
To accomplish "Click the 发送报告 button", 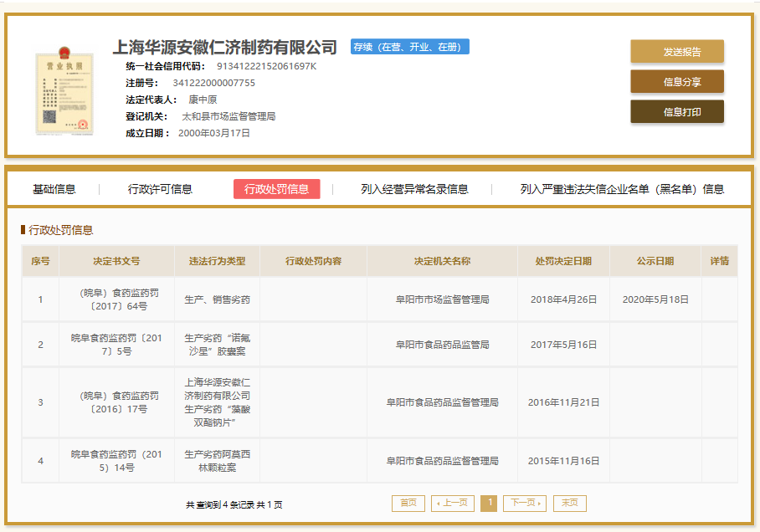I will pos(676,52).
